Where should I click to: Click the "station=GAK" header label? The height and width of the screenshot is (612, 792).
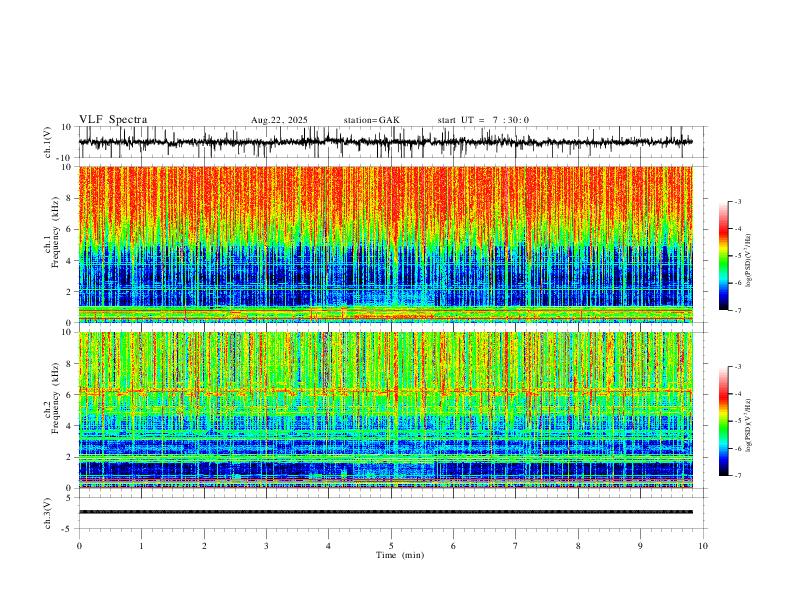pyautogui.click(x=371, y=120)
